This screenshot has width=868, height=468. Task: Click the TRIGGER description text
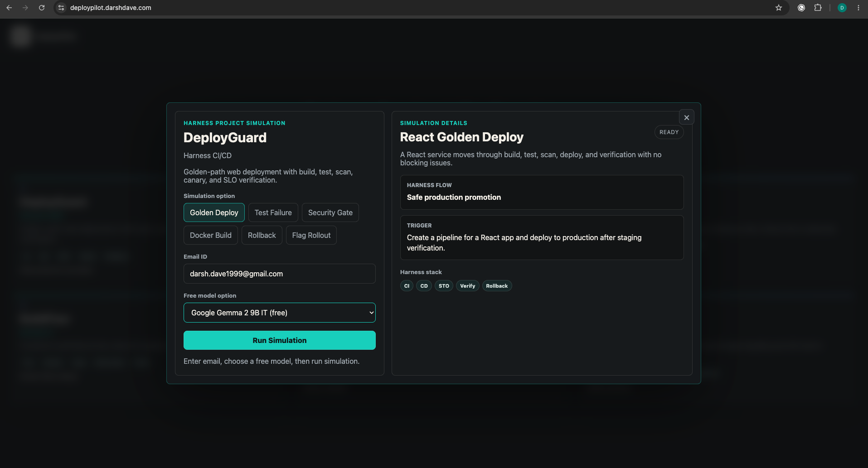524,243
